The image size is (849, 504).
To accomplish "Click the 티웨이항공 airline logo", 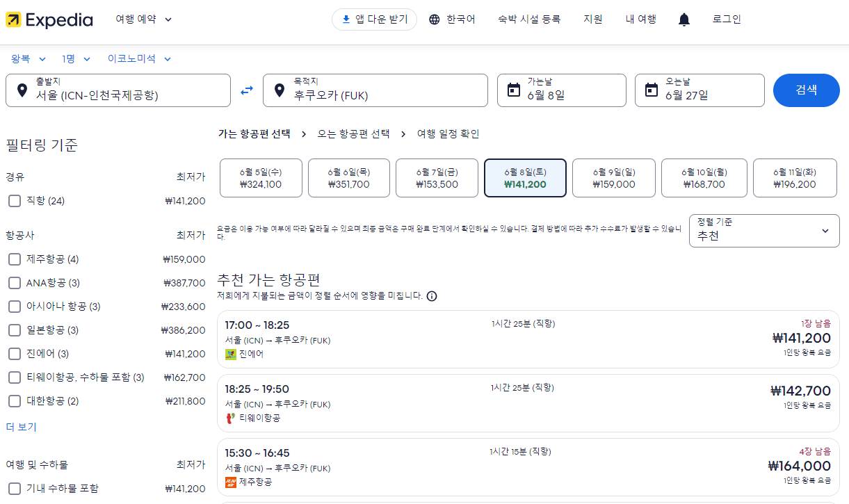I will 231,418.
